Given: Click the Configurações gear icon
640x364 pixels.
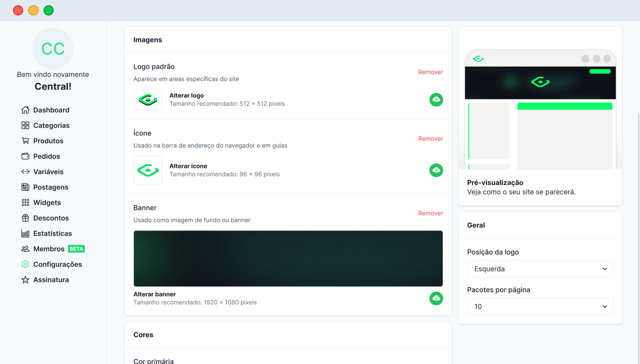Looking at the screenshot, I should [25, 264].
